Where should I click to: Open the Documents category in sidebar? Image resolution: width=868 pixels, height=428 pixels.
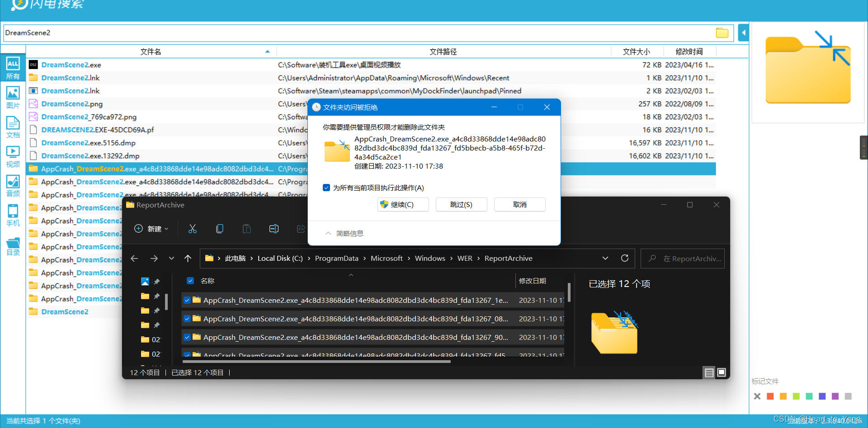pyautogui.click(x=13, y=127)
